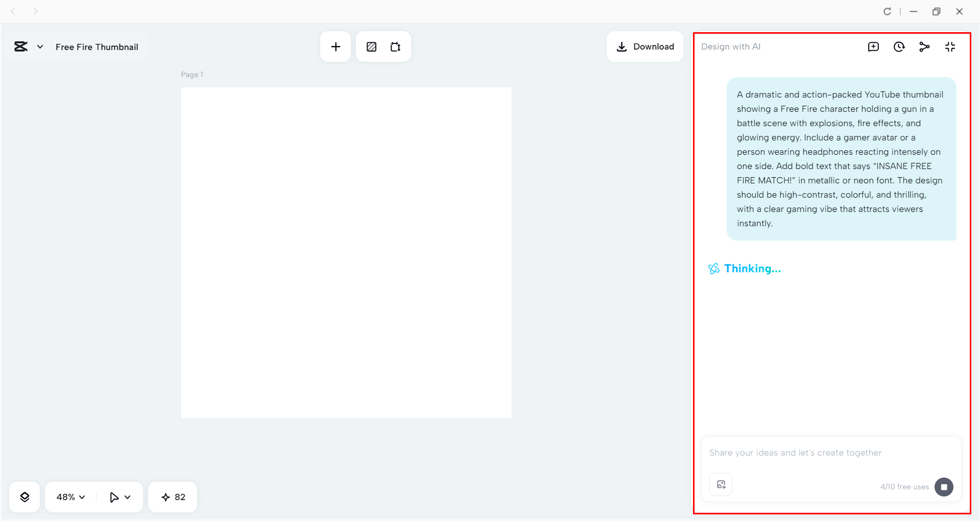Click the Free Fire Thumbnail project title
Screen dimensions: 980x521
[97, 47]
